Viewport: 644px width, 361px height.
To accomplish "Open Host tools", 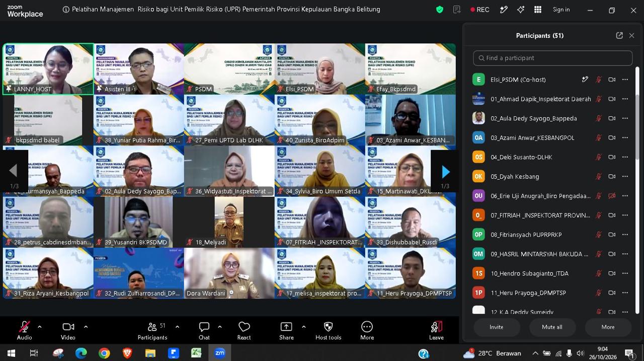I will (328, 331).
